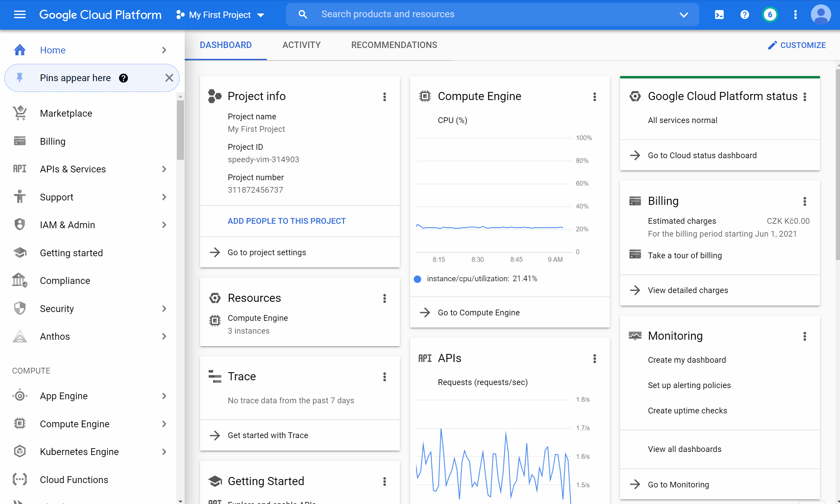Click the help icon beside Pins appear here
Screen dimensions: 840x504
coord(123,78)
